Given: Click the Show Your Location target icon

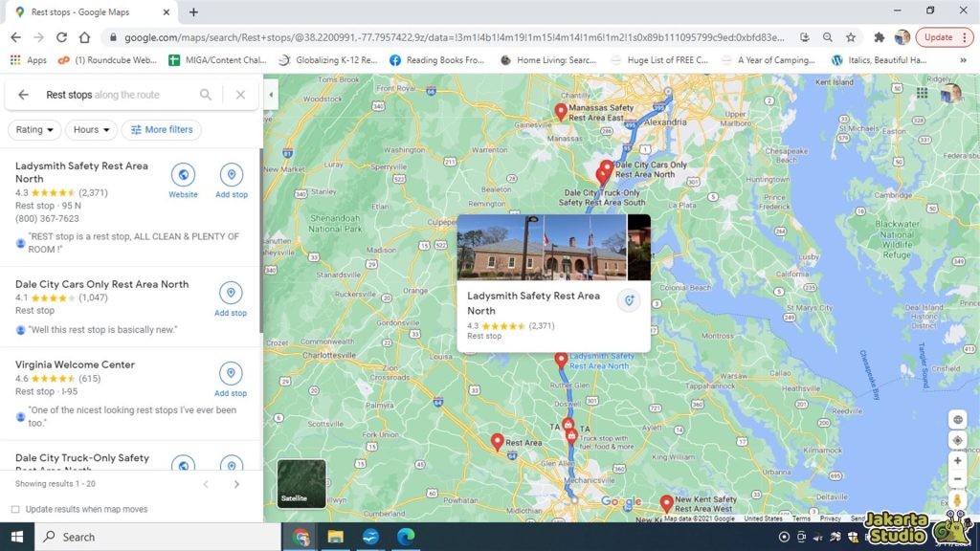Looking at the screenshot, I should pos(957,439).
